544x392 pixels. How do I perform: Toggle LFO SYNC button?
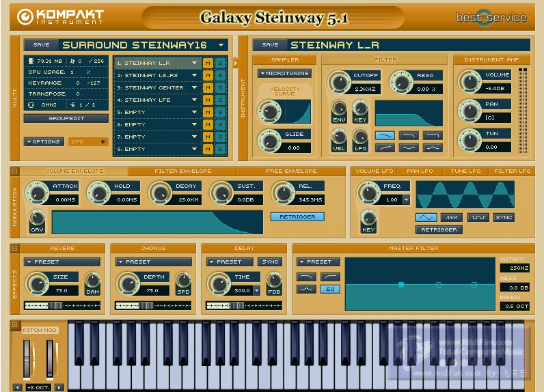(x=504, y=217)
